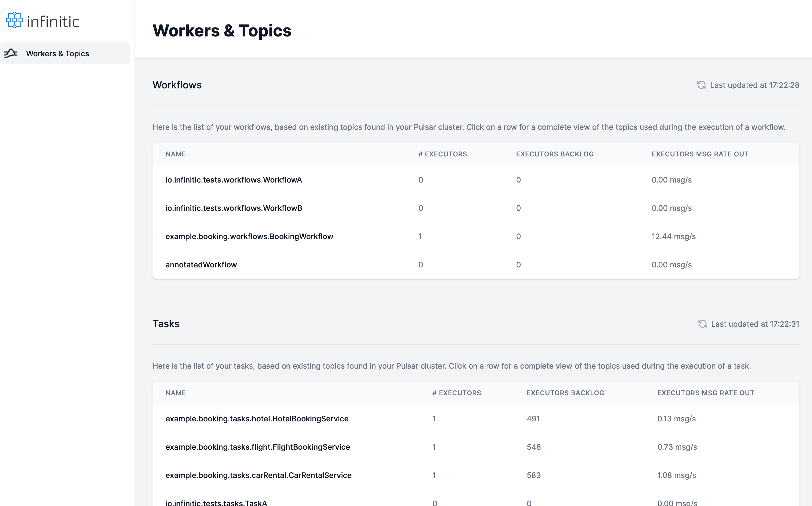Viewport: 812px width, 506px height.
Task: Open the HotelBookingService task row
Action: click(257, 419)
